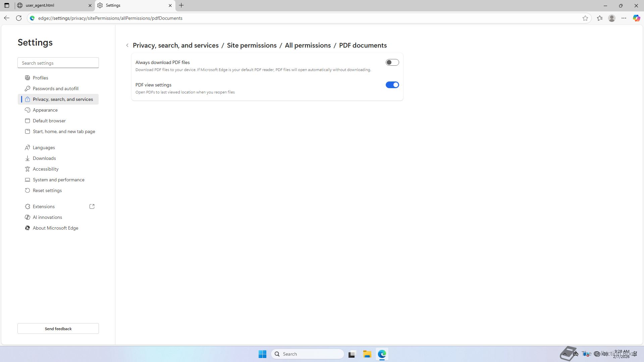The height and width of the screenshot is (362, 644).
Task: Go to Site permissions breadcrumb link
Action: pyautogui.click(x=252, y=45)
